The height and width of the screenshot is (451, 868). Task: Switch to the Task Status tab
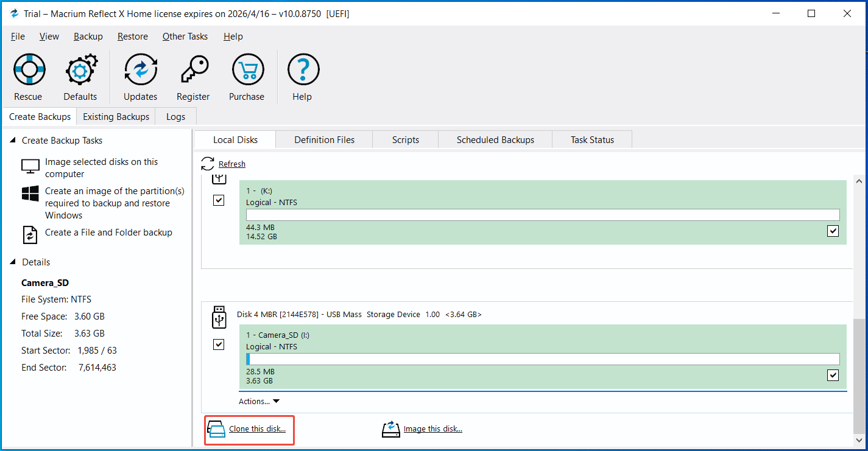592,140
